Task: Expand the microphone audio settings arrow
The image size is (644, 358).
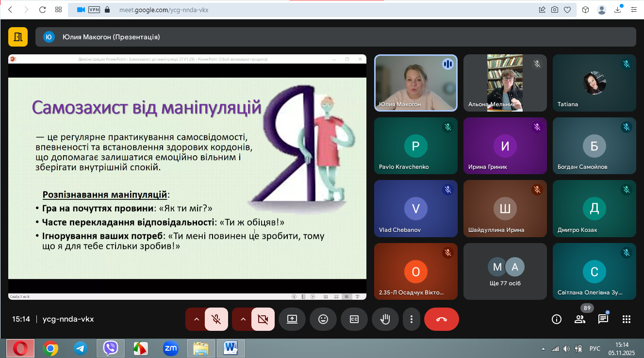Action: point(197,319)
